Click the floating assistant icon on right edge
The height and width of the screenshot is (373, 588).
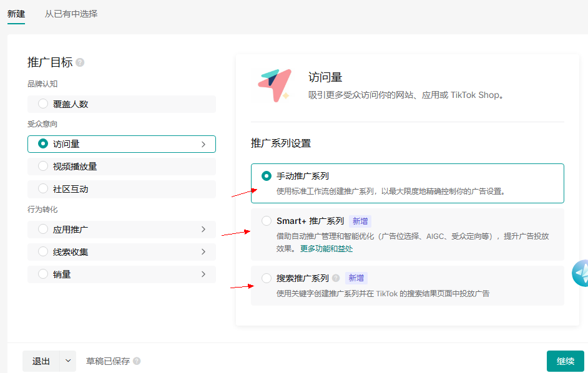(x=581, y=274)
